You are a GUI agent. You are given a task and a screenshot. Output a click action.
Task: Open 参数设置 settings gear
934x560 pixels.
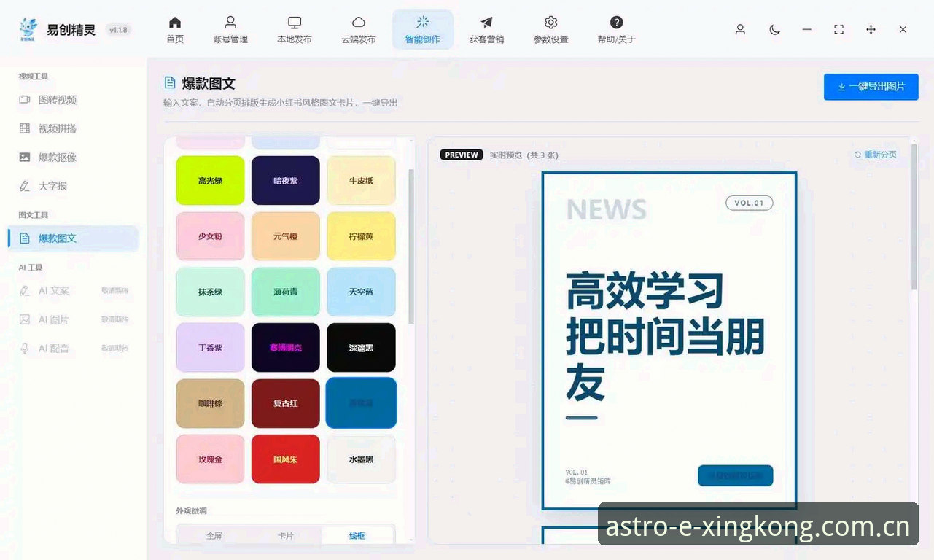(x=550, y=30)
